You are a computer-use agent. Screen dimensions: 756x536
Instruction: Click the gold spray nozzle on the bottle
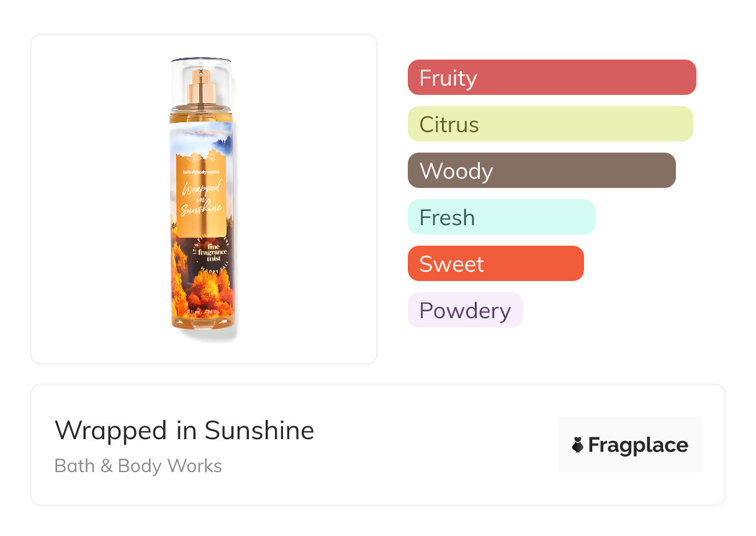coord(203,87)
